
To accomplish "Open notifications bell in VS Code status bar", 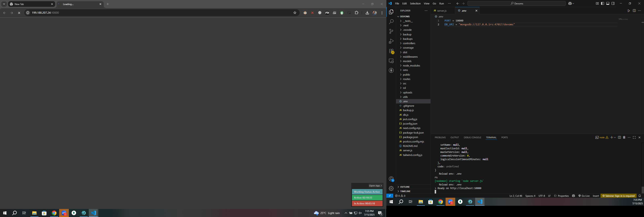I will pyautogui.click(x=640, y=196).
